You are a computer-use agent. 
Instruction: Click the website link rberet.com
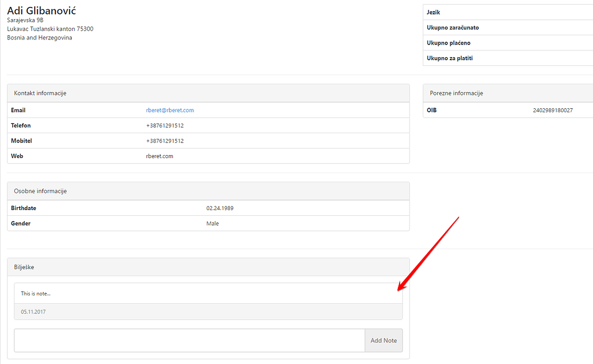pos(160,156)
